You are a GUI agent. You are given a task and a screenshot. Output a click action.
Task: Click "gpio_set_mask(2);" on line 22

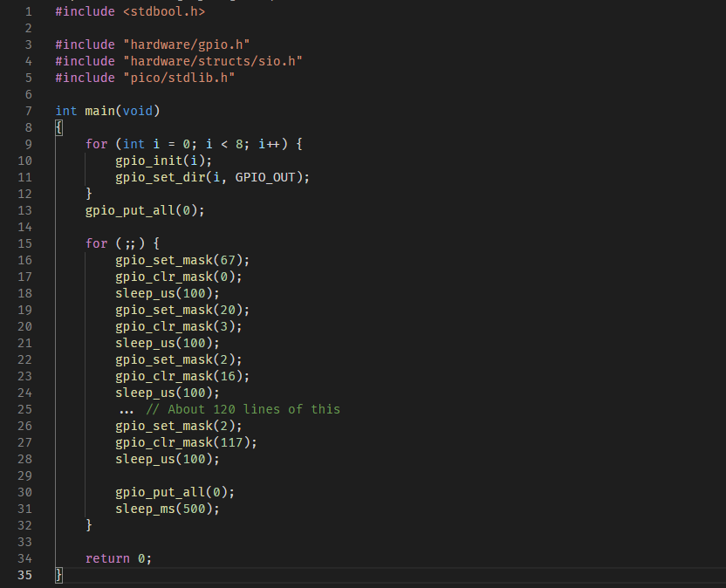pyautogui.click(x=179, y=360)
